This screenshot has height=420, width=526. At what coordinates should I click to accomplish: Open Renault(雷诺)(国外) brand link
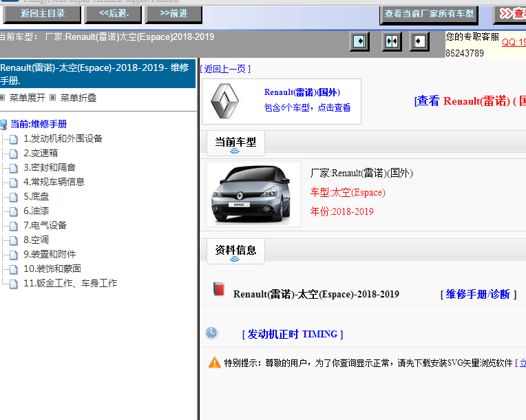[x=302, y=92]
